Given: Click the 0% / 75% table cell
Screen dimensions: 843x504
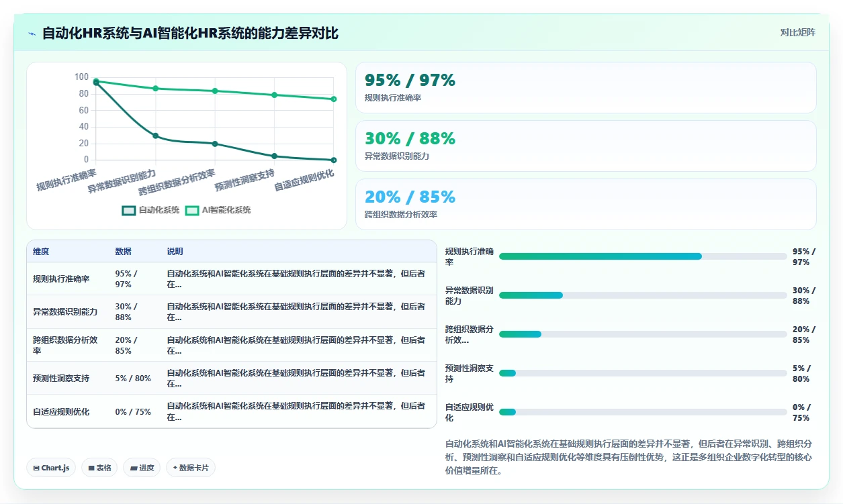Looking at the screenshot, I should tap(133, 411).
